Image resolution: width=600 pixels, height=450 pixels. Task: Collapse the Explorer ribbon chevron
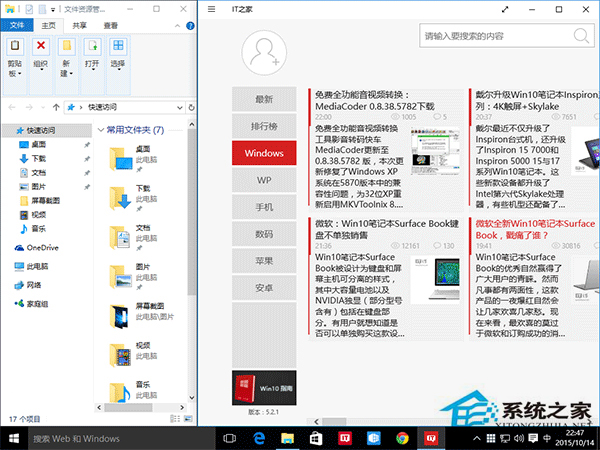click(177, 26)
